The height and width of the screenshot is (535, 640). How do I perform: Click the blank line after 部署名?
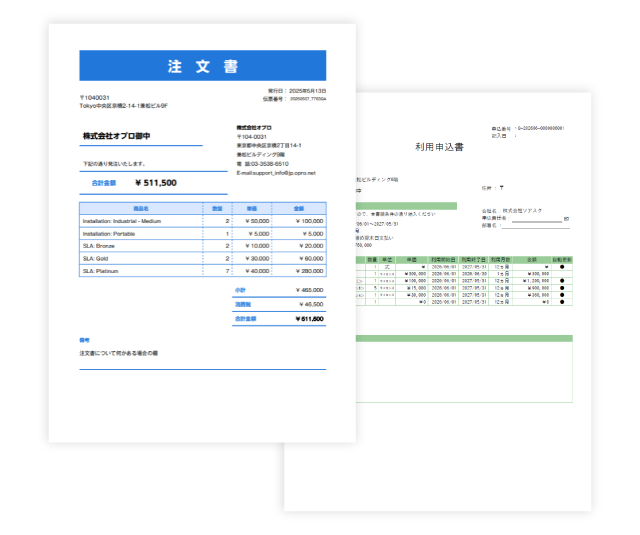click(x=536, y=226)
